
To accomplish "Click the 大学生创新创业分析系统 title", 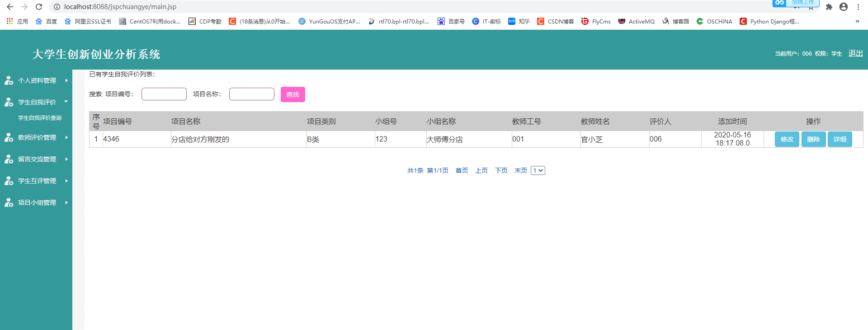I will [96, 54].
